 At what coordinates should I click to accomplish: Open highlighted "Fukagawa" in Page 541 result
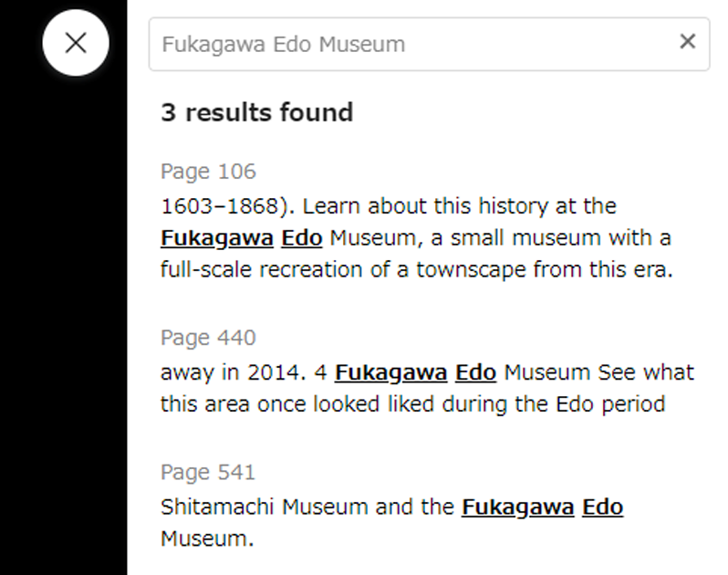coord(517,507)
